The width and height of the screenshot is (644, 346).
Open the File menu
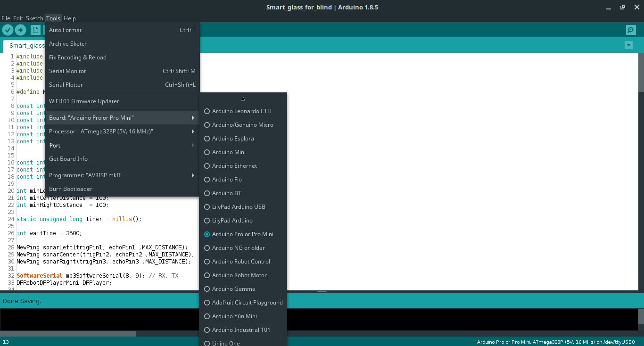click(6, 18)
